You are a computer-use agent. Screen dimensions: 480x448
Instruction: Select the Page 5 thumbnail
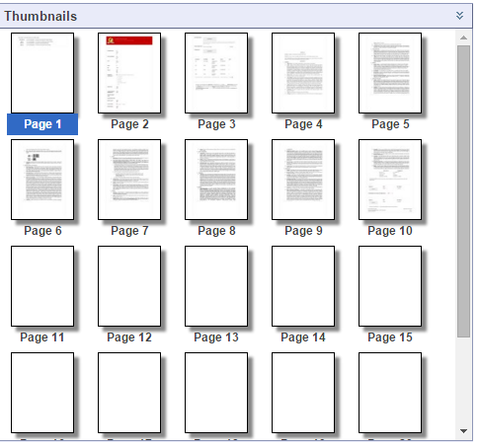coord(390,73)
